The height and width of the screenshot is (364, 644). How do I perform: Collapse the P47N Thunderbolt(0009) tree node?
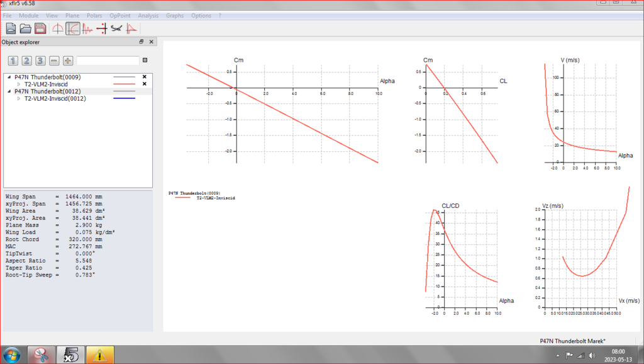tap(9, 77)
